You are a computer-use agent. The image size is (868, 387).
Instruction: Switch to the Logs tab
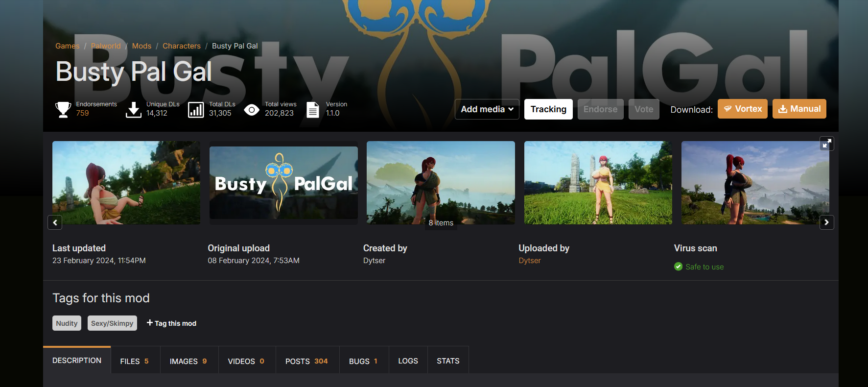(408, 361)
